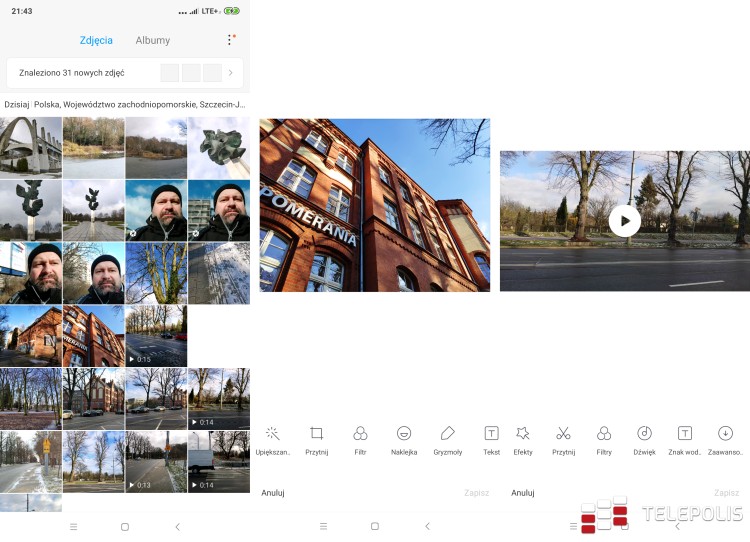The image size is (750, 542).
Task: Open Zaawansowane advanced options
Action: tap(726, 439)
